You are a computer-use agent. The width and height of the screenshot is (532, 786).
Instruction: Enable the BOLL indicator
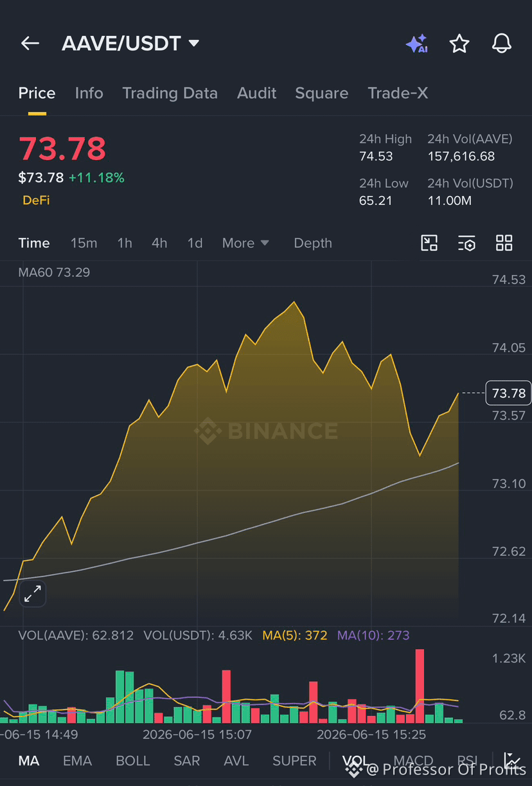pyautogui.click(x=132, y=761)
